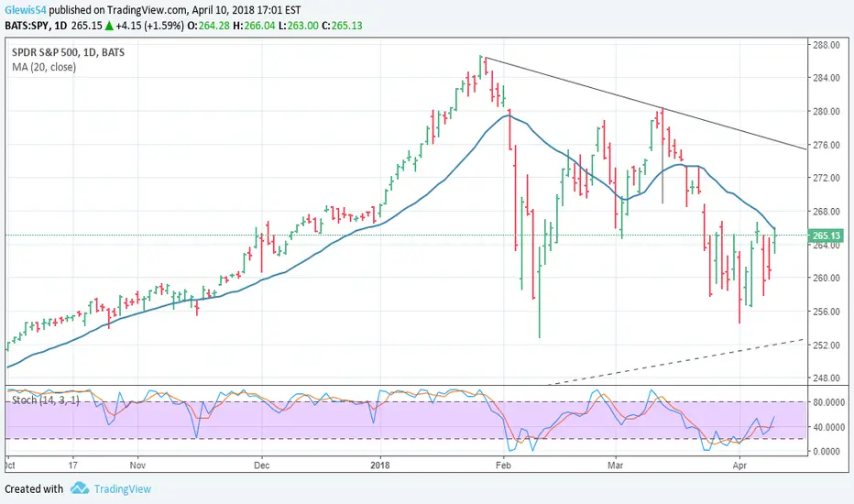The image size is (854, 504).
Task: Click the April 10, 2018 17:01 EST timestamp
Action: tap(246, 10)
